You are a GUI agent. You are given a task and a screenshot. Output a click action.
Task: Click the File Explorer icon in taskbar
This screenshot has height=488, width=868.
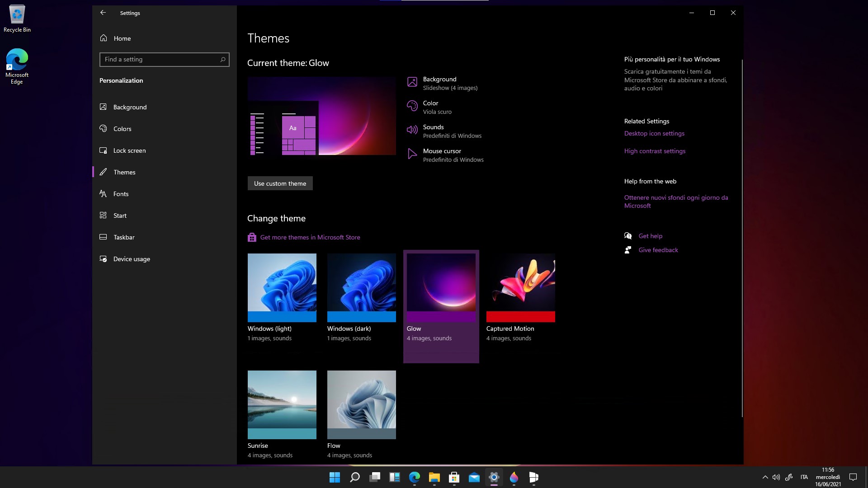(x=434, y=477)
